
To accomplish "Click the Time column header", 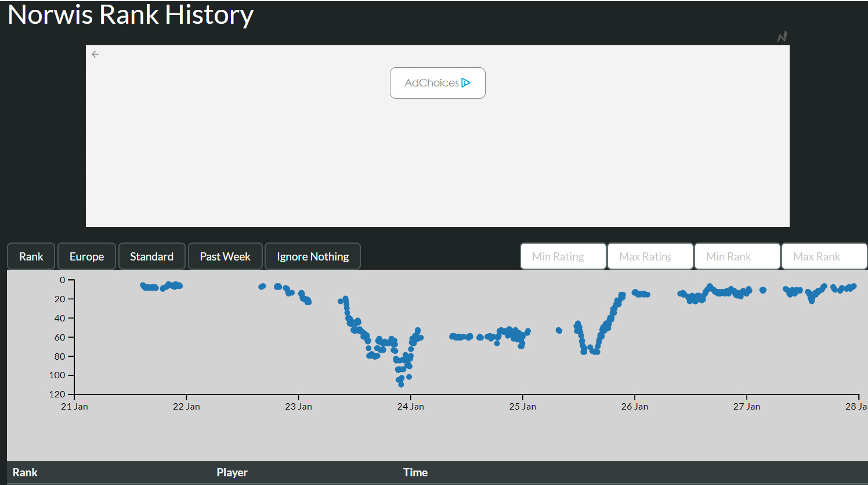I will click(x=415, y=472).
